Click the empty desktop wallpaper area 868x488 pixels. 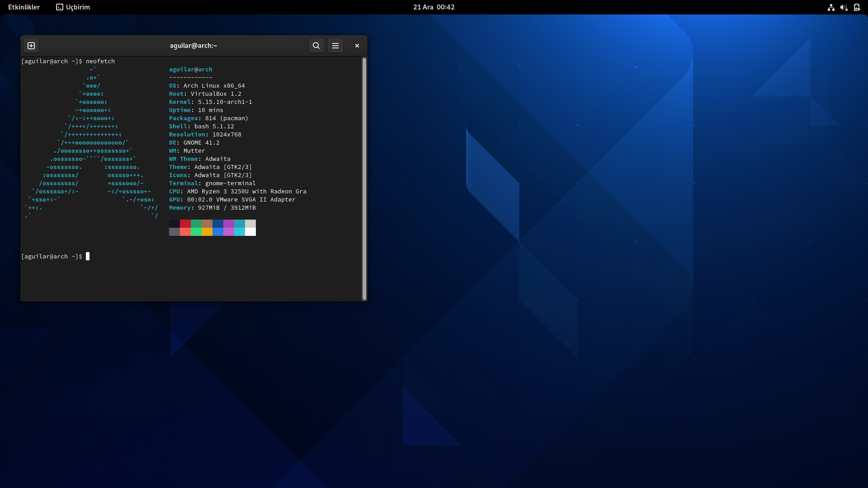tap(588, 361)
